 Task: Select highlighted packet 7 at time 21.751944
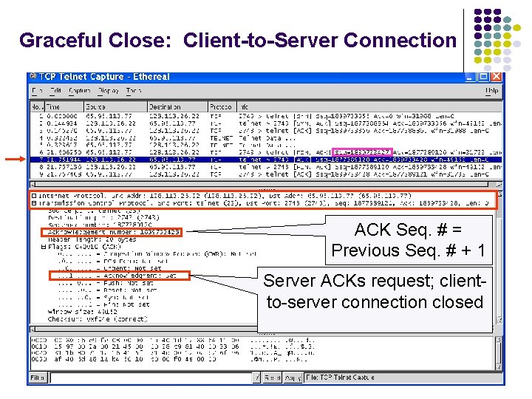pyautogui.click(x=266, y=160)
